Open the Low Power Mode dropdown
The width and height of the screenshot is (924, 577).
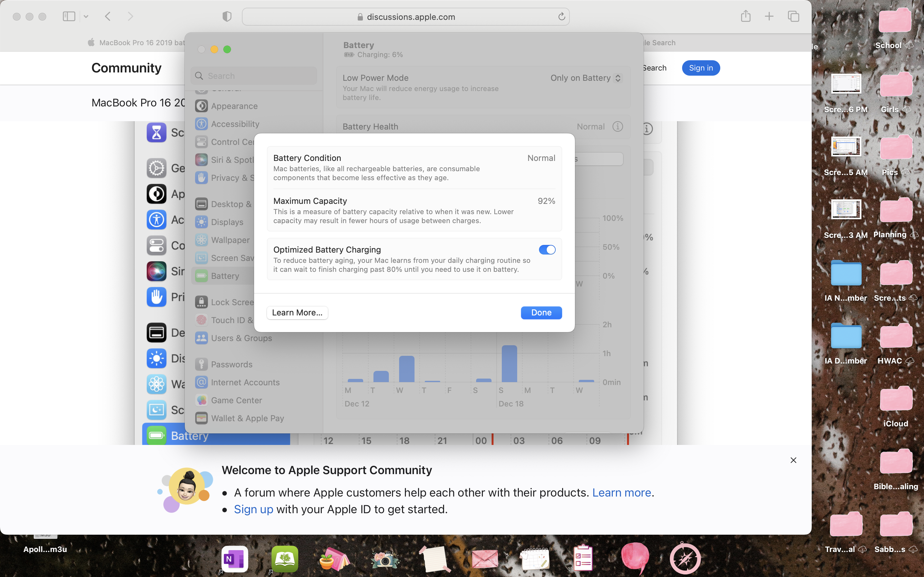click(x=586, y=78)
